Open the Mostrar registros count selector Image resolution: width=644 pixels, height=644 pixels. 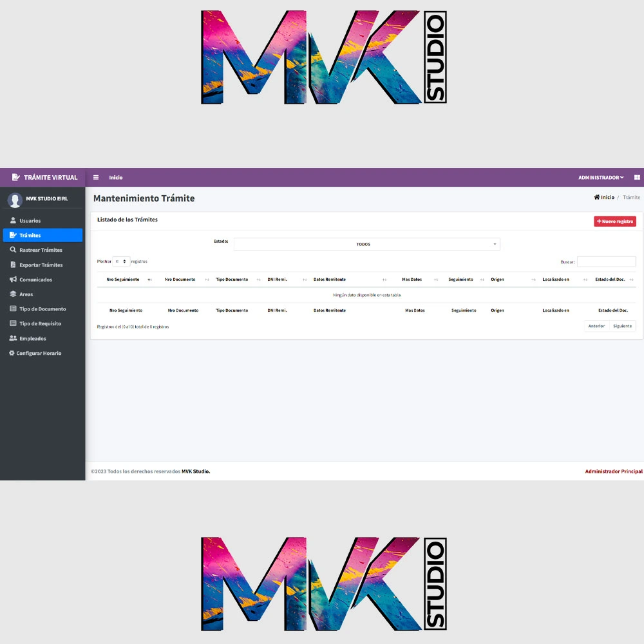(121, 261)
